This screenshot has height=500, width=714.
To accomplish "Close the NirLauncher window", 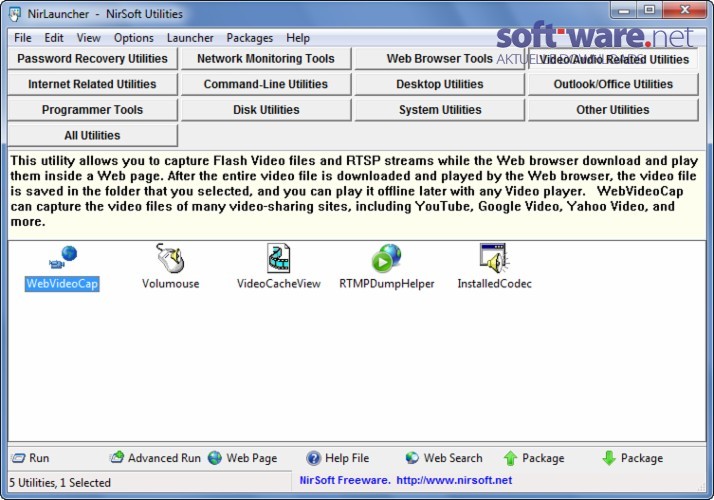I will point(684,10).
